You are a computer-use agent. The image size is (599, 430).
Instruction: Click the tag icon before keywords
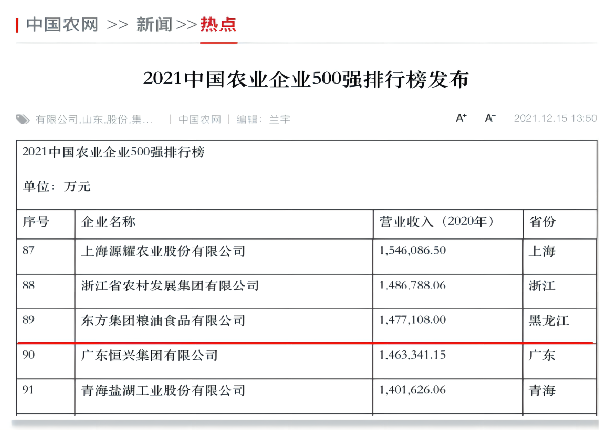(23, 119)
